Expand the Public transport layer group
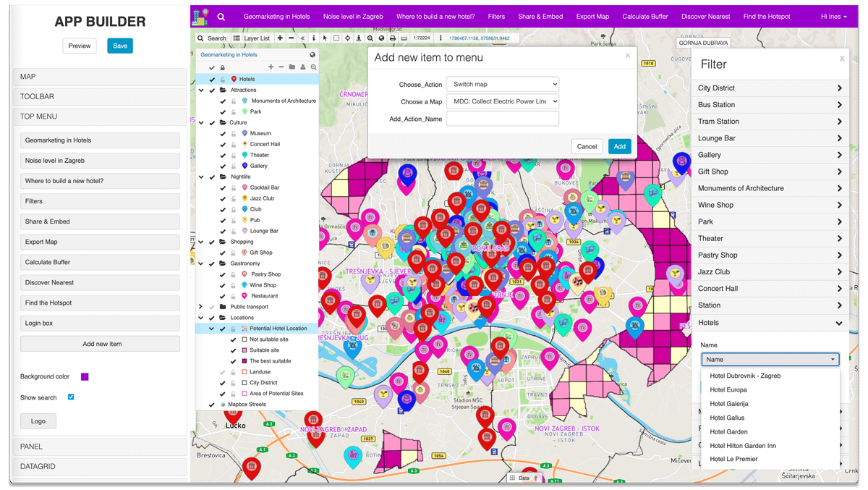Image resolution: width=868 pixels, height=490 pixels. pyautogui.click(x=201, y=307)
